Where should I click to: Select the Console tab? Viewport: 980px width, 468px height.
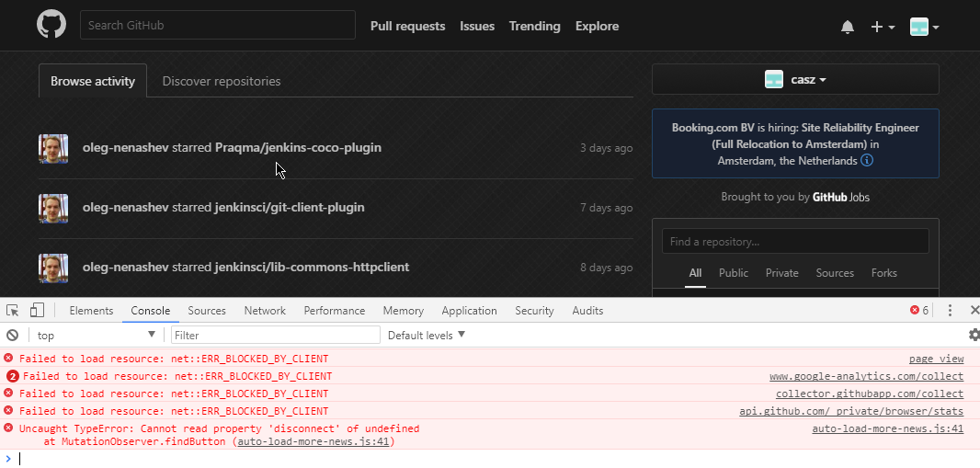(x=151, y=311)
